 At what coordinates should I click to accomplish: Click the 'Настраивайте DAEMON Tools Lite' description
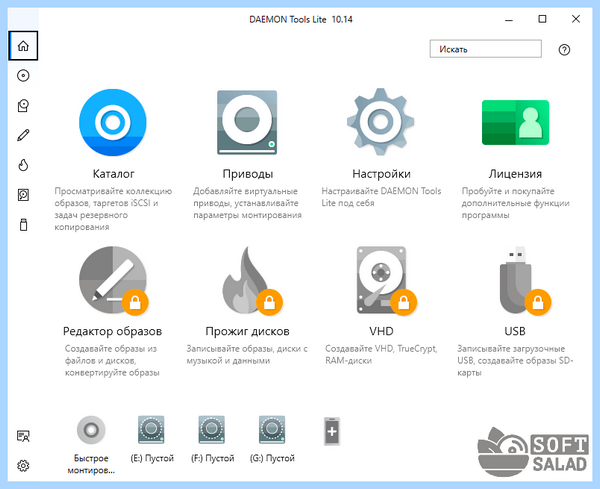click(381, 197)
